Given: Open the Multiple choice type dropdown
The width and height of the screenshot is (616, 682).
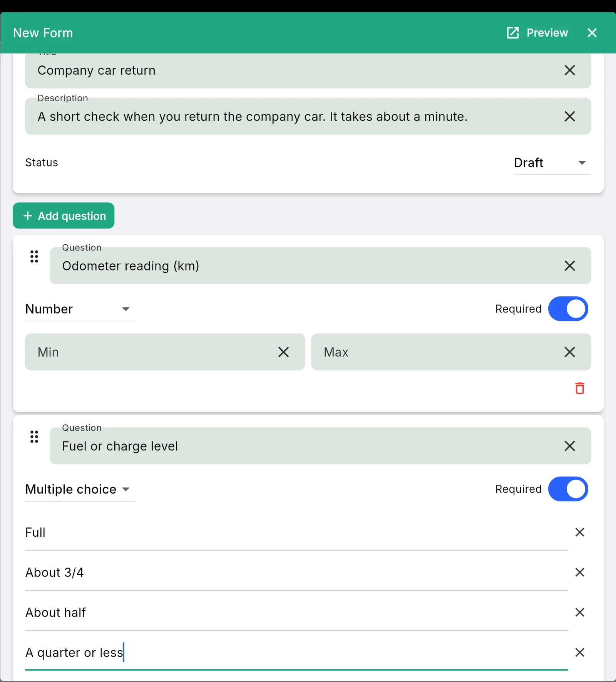Looking at the screenshot, I should pos(80,489).
